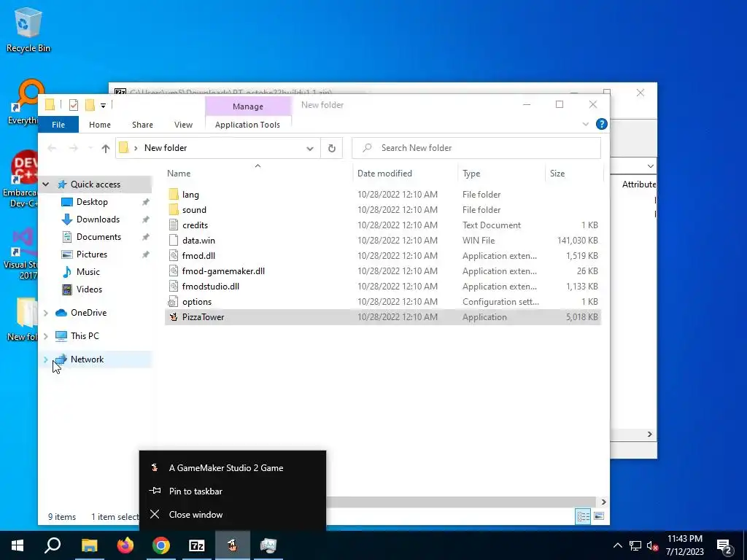Screen dimensions: 747x560
Task: Select the options configuration file icon
Action: 174,301
